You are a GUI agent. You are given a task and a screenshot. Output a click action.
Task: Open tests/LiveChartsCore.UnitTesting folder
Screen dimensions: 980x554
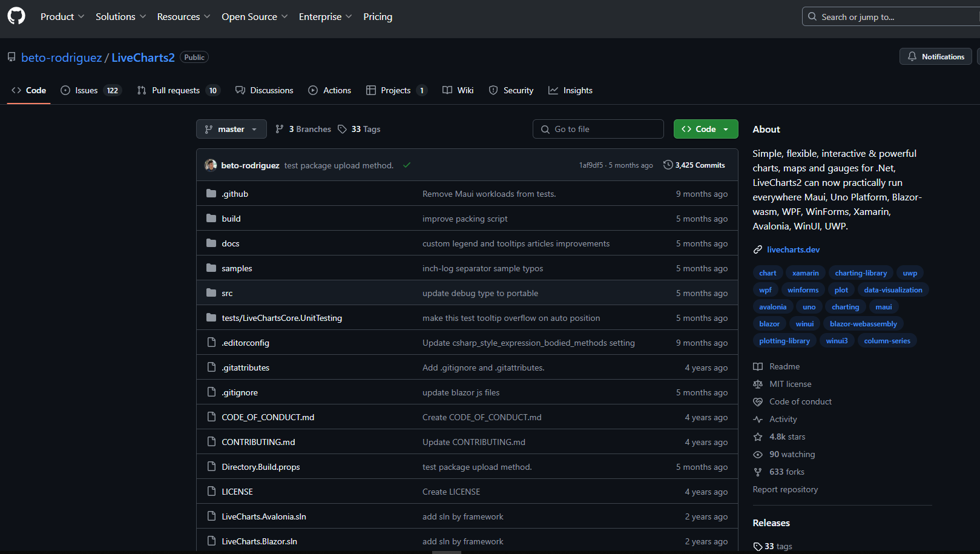click(x=282, y=318)
